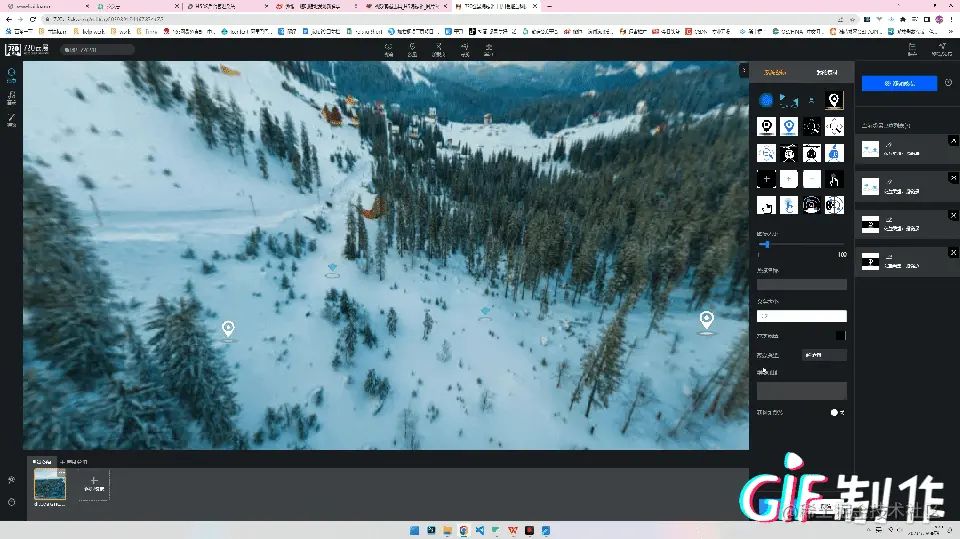Open the lowest icon in the left sidebar

pyautogui.click(x=11, y=502)
